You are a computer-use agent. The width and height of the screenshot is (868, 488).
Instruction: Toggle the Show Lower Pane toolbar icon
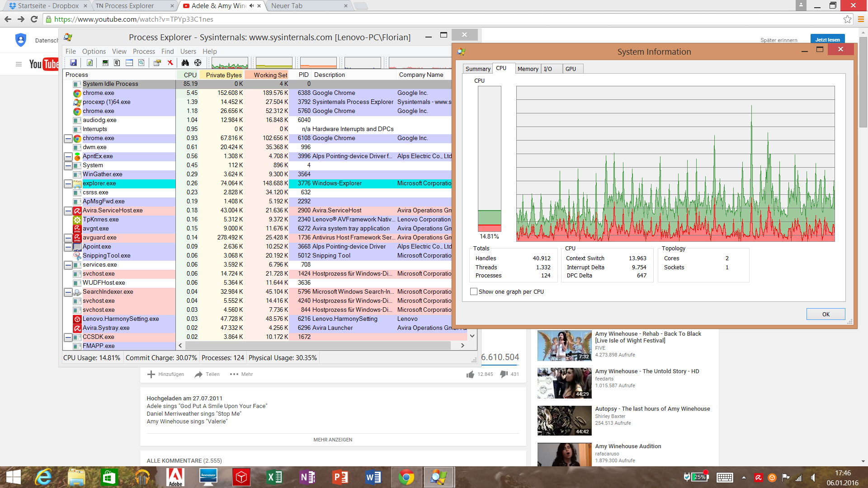(129, 63)
